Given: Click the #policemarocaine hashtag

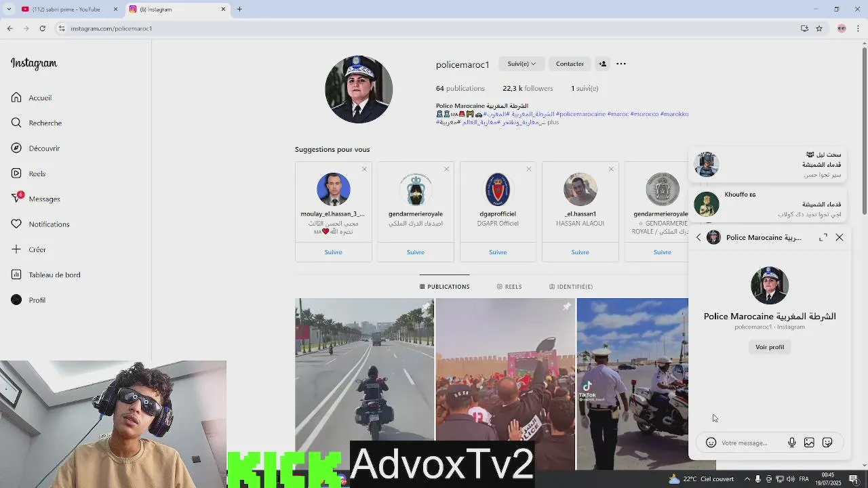Looking at the screenshot, I should coord(581,114).
